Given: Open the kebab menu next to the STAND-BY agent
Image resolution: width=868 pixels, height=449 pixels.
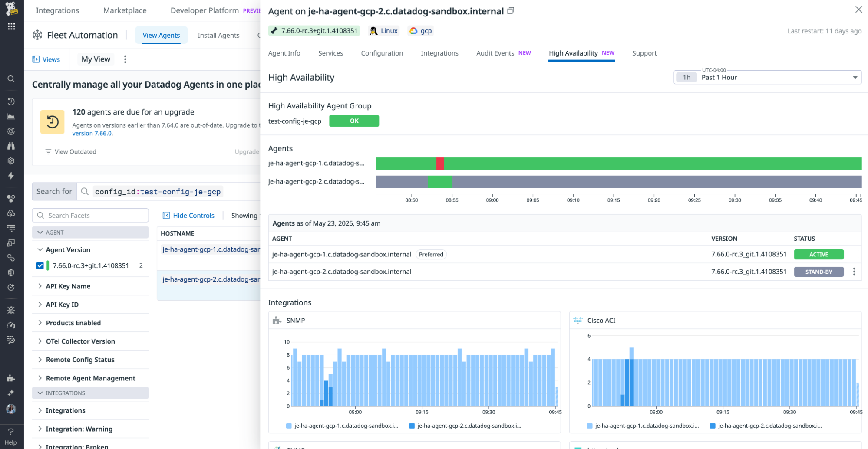Looking at the screenshot, I should coord(854,271).
